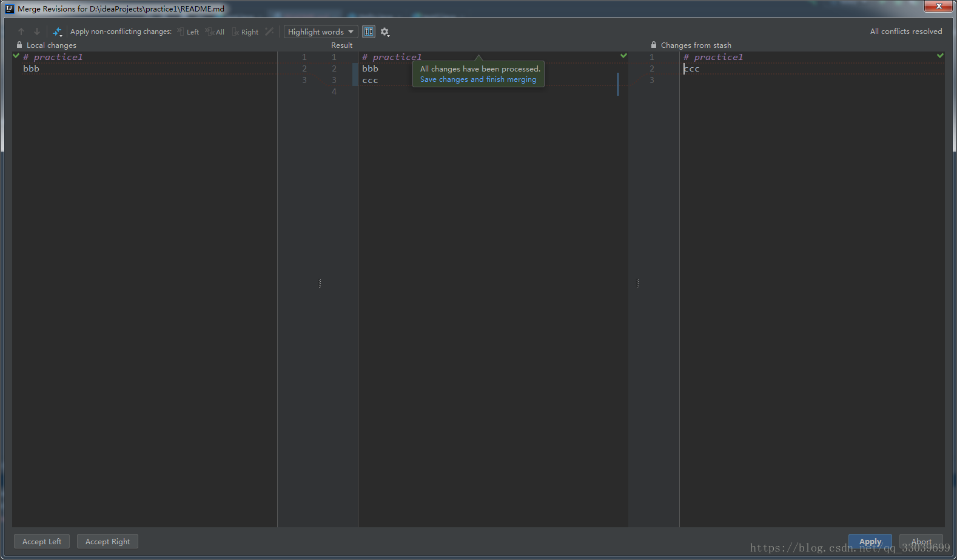Click the Abort button
This screenshot has height=560, width=957.
coord(921,541)
